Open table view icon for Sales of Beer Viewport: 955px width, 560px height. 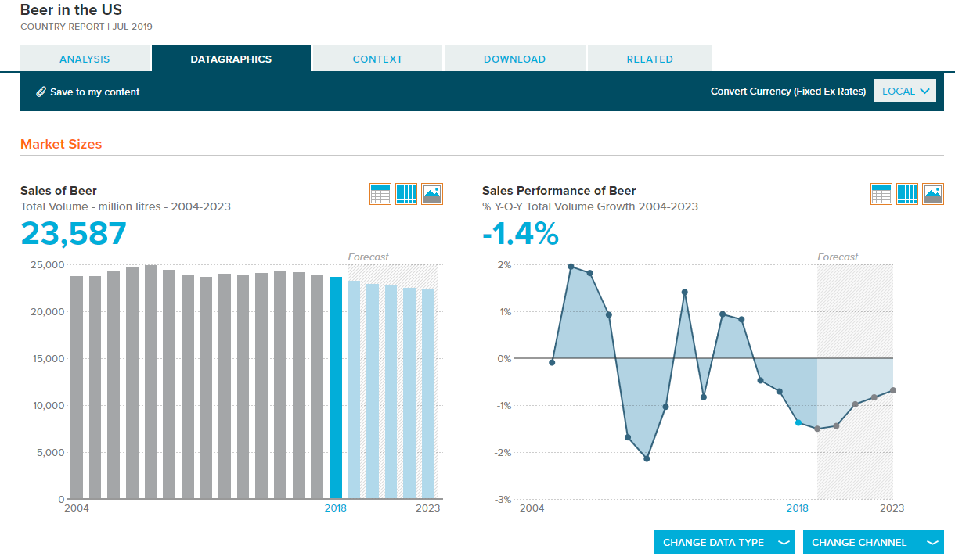point(380,194)
